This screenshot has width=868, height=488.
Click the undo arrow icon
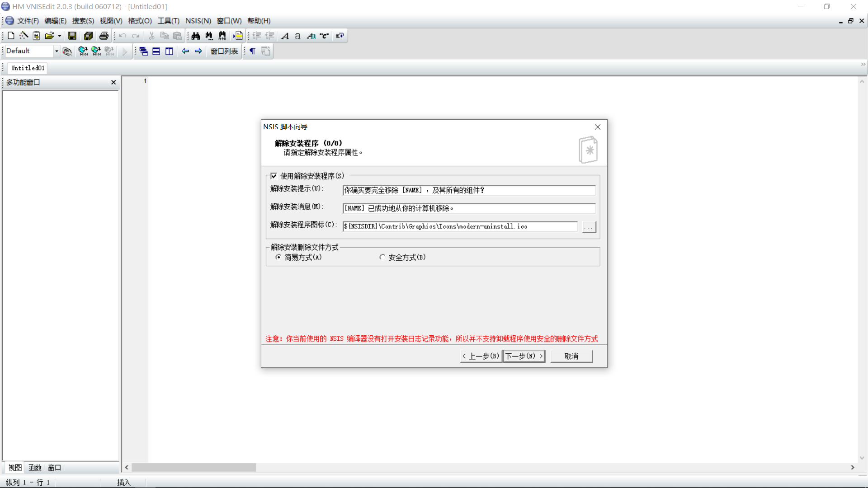123,36
